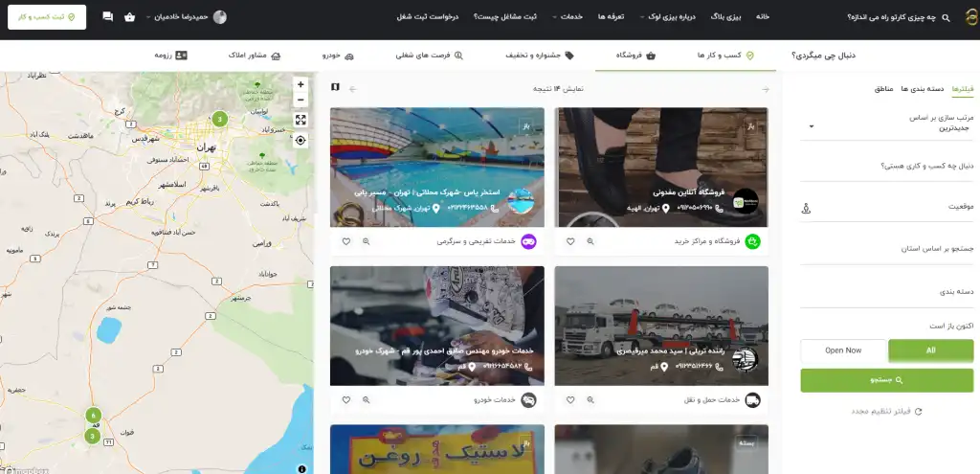This screenshot has height=474, width=980.
Task: Select the جشنواره و تخفیف tab
Action: coord(540,56)
